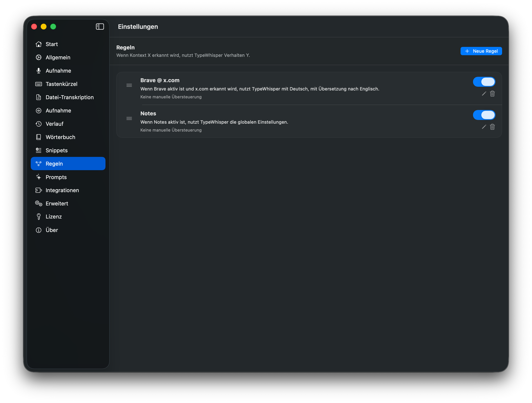Screen dimensions: 532x403
Task: Click the Notes rule description text
Action: click(214, 122)
